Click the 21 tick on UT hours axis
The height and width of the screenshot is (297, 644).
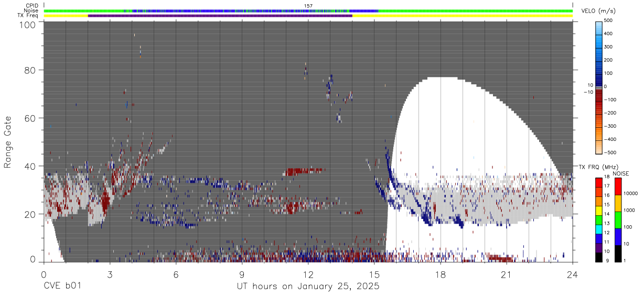[x=507, y=274]
